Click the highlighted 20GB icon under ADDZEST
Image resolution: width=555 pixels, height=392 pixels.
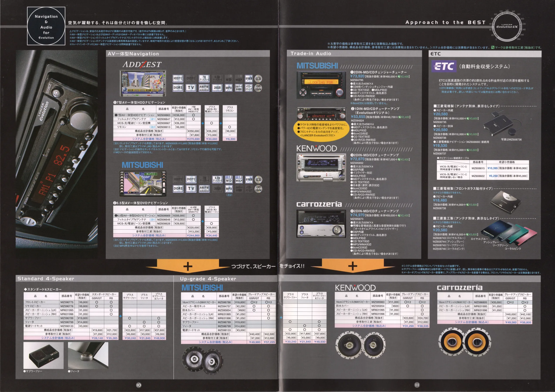(x=217, y=88)
